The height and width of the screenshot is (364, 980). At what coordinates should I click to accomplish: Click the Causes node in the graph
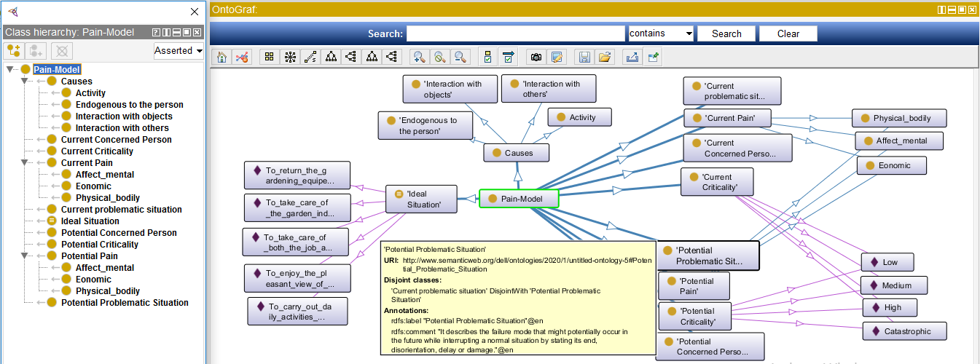coord(517,153)
